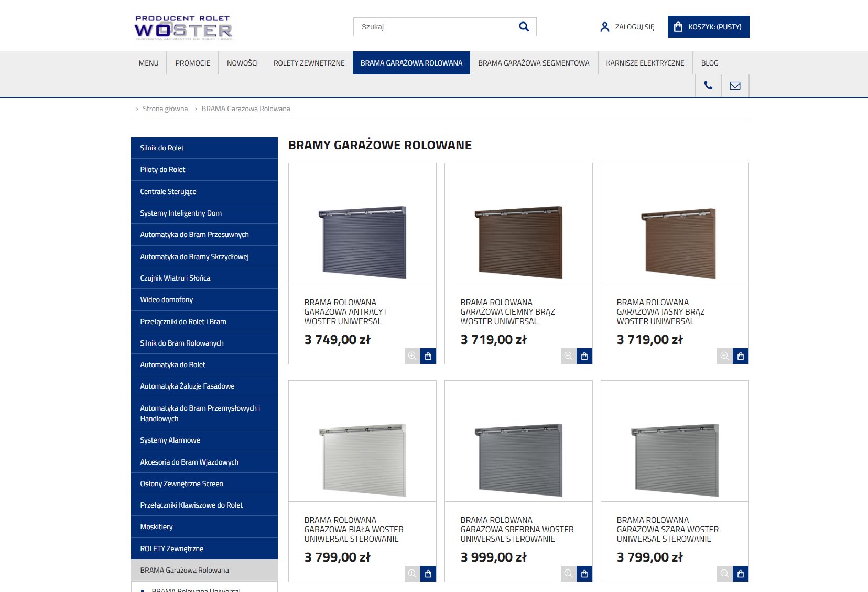Screen dimensions: 868x592
Task: Zoom the Ciemny Brąz door preview
Action: (x=568, y=356)
